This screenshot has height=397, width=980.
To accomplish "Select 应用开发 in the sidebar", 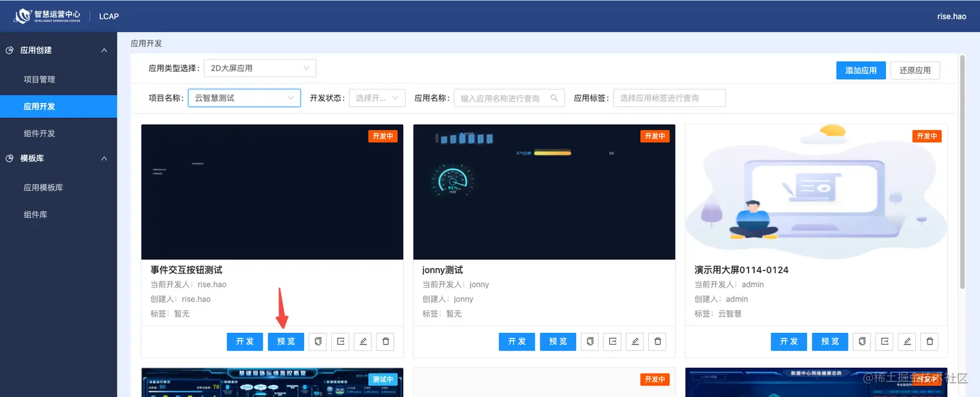I will 58,106.
